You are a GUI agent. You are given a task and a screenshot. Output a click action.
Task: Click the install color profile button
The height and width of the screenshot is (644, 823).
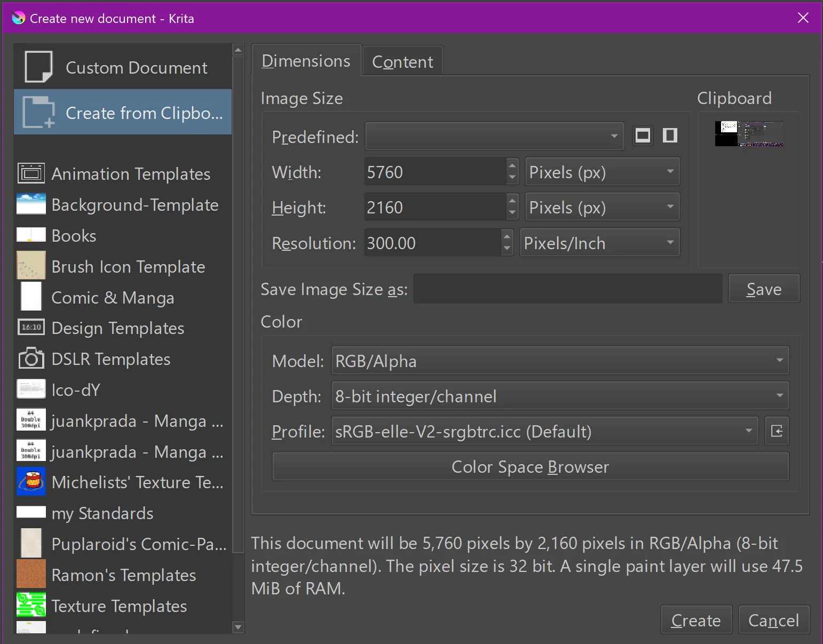(x=777, y=431)
